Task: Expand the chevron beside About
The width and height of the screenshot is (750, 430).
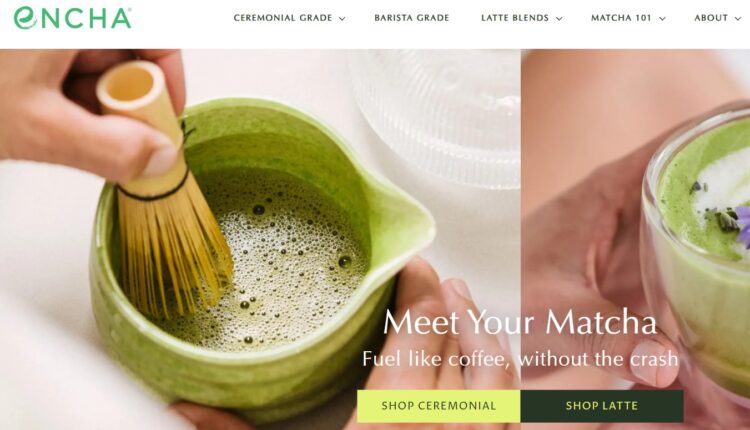Action: pyautogui.click(x=738, y=19)
